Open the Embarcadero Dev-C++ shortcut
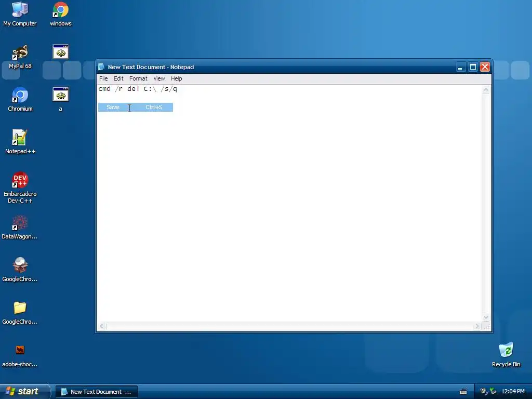 pos(20,187)
